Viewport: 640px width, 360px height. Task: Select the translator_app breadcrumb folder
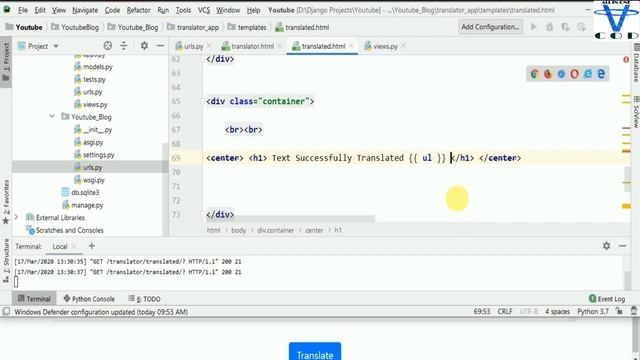[x=193, y=27]
